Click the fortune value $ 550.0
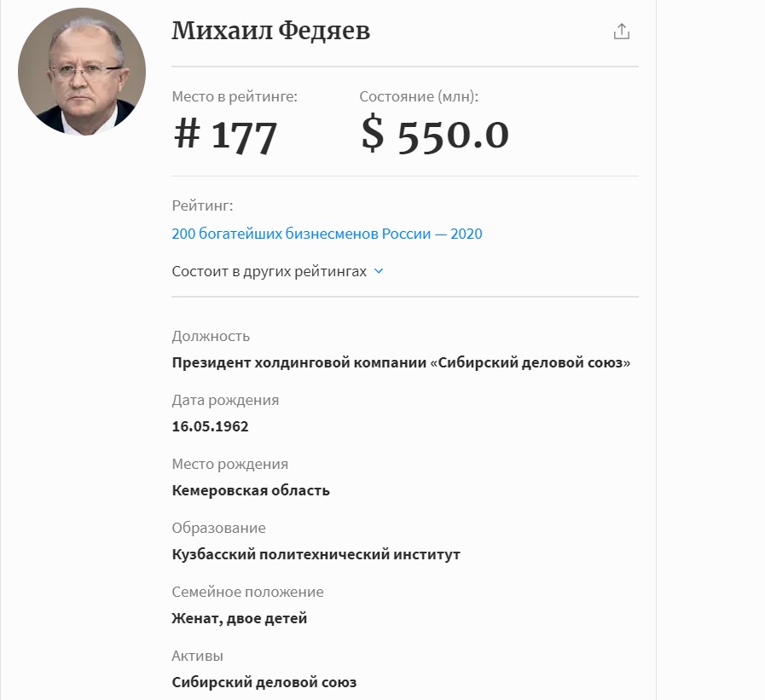This screenshot has width=765, height=700. tap(434, 134)
